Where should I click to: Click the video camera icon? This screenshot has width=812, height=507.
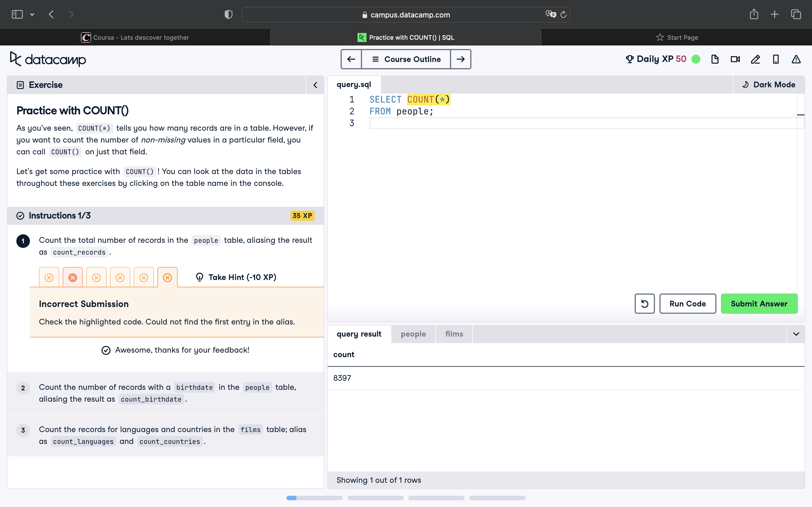(735, 59)
